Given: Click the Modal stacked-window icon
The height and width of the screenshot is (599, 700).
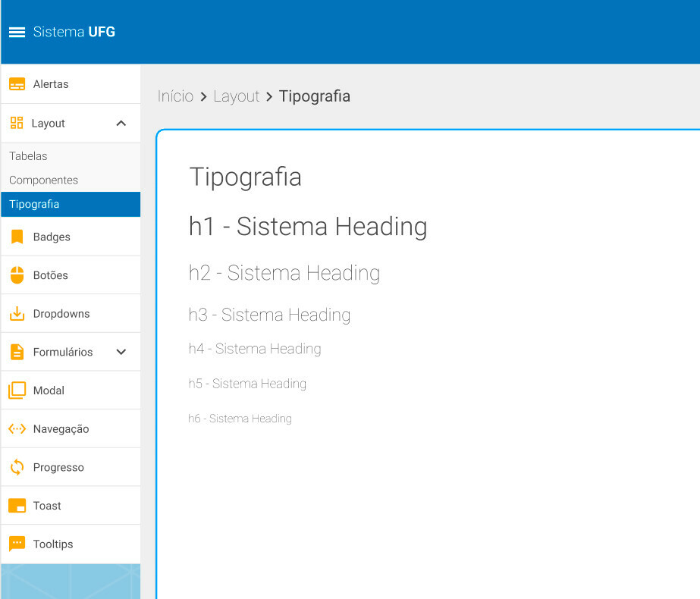Looking at the screenshot, I should point(17,390).
